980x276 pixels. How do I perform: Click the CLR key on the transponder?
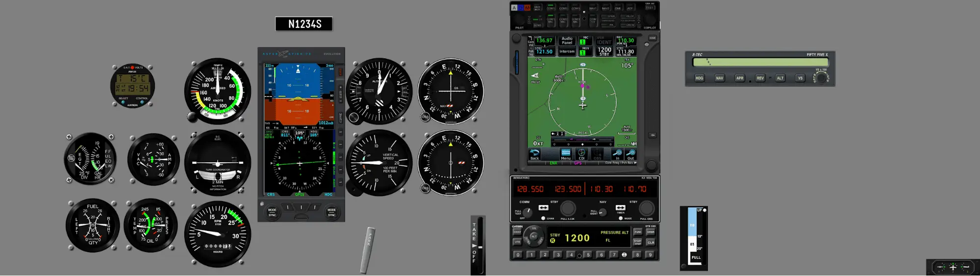651,242
